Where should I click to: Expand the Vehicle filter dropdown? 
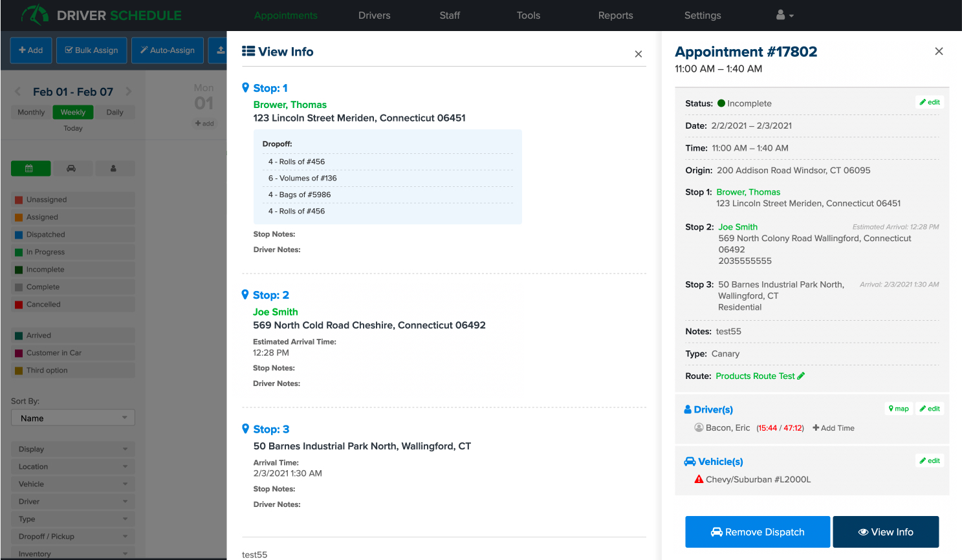73,484
